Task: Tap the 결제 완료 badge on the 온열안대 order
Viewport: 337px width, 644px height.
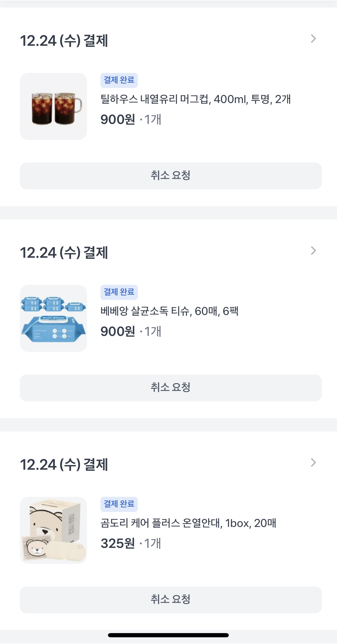Action: tap(119, 504)
